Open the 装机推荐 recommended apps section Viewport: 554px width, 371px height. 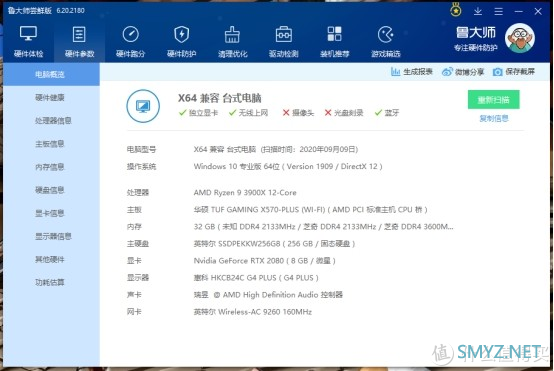pos(334,42)
